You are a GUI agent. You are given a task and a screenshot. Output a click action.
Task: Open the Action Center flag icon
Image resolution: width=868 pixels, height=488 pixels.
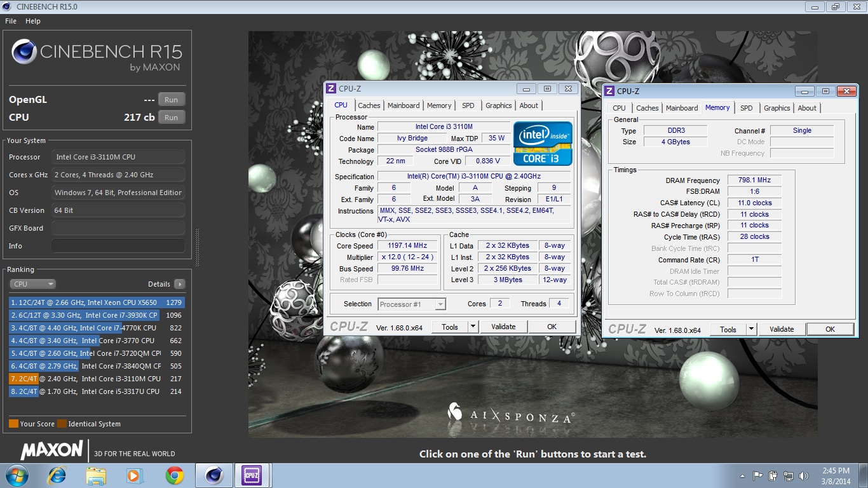[757, 475]
